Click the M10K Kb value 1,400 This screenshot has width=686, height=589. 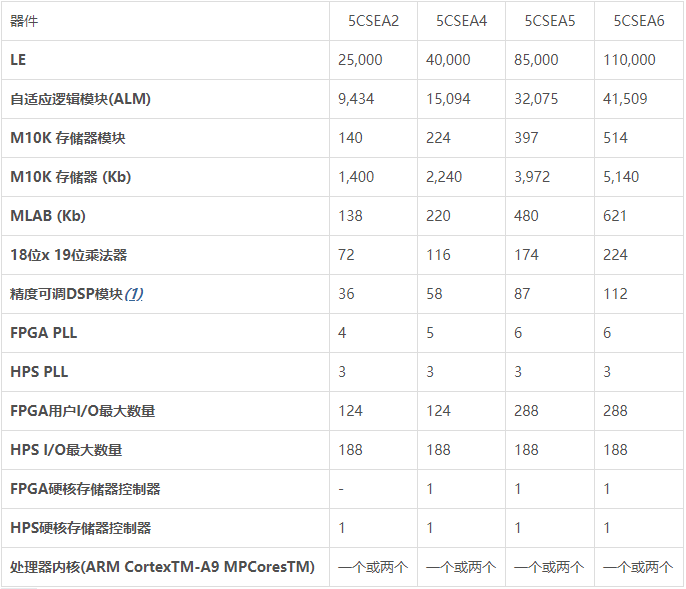(x=356, y=177)
